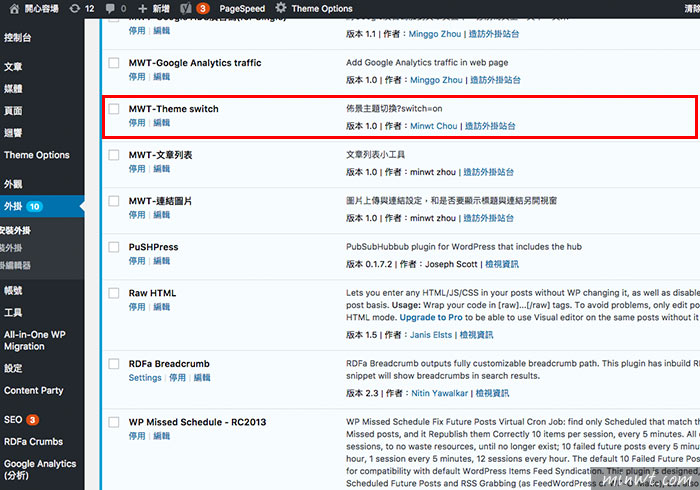Open Nitin Yawalkar author link
Image resolution: width=700 pixels, height=490 pixels.
point(440,393)
